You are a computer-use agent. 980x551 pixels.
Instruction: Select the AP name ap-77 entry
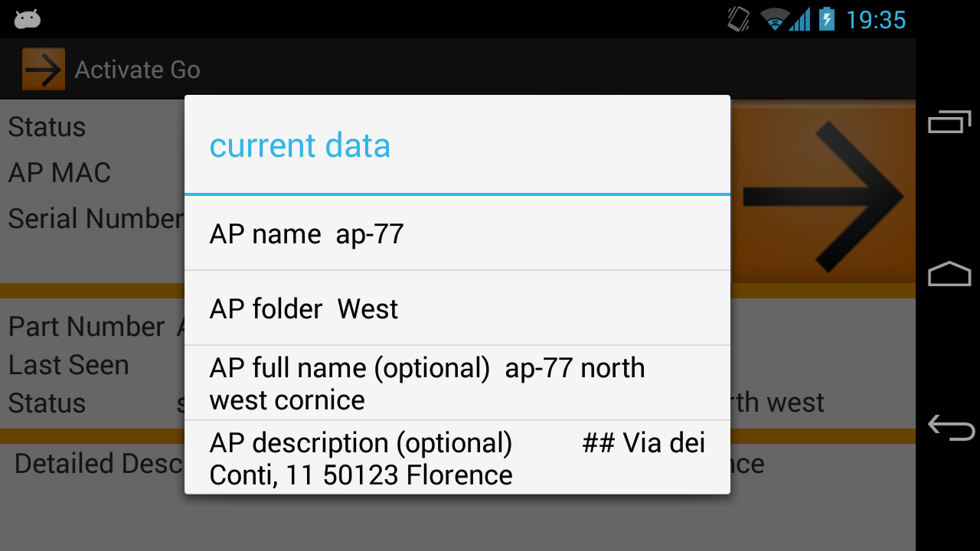pos(457,234)
